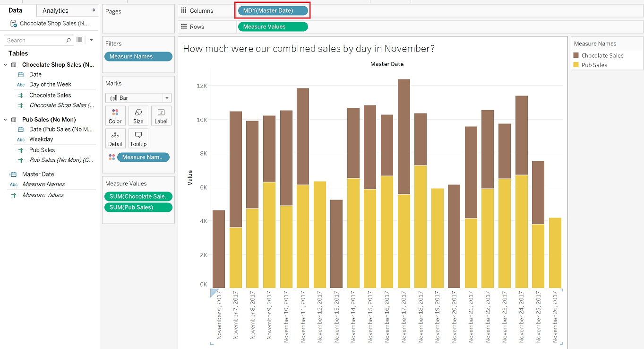Collapse the Pub Sales (No Mon) table
The image size is (644, 349).
click(6, 120)
